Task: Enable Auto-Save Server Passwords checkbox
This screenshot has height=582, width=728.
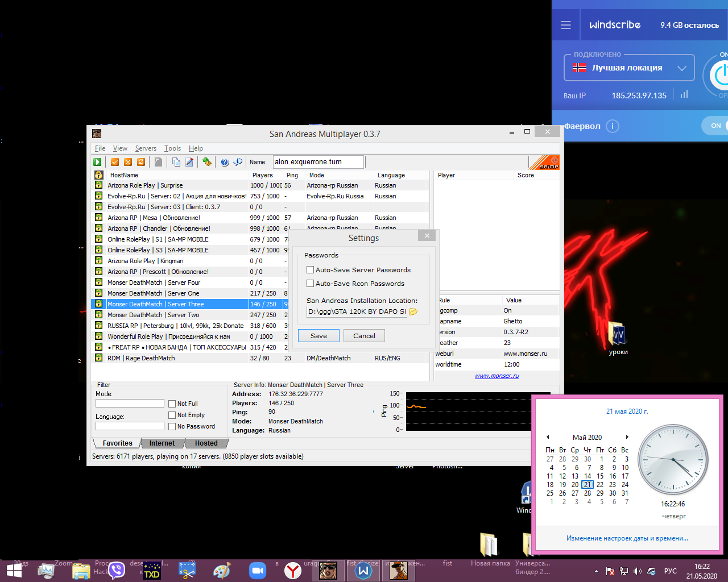Action: click(311, 270)
